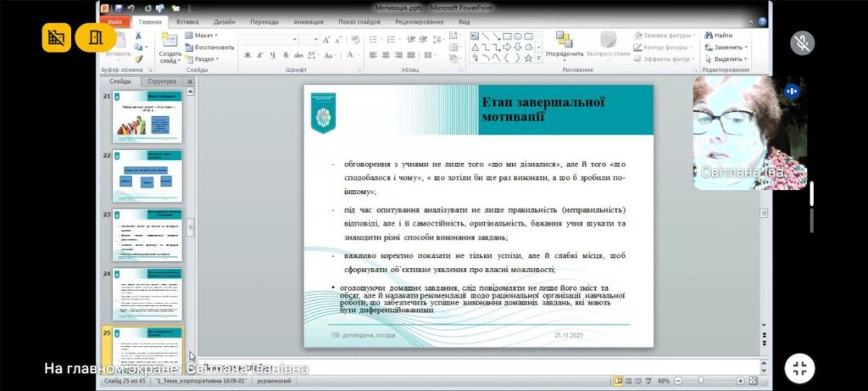Screen dimensions: 868x391
Task: Switch to the Структура outline tab
Action: coord(161,81)
